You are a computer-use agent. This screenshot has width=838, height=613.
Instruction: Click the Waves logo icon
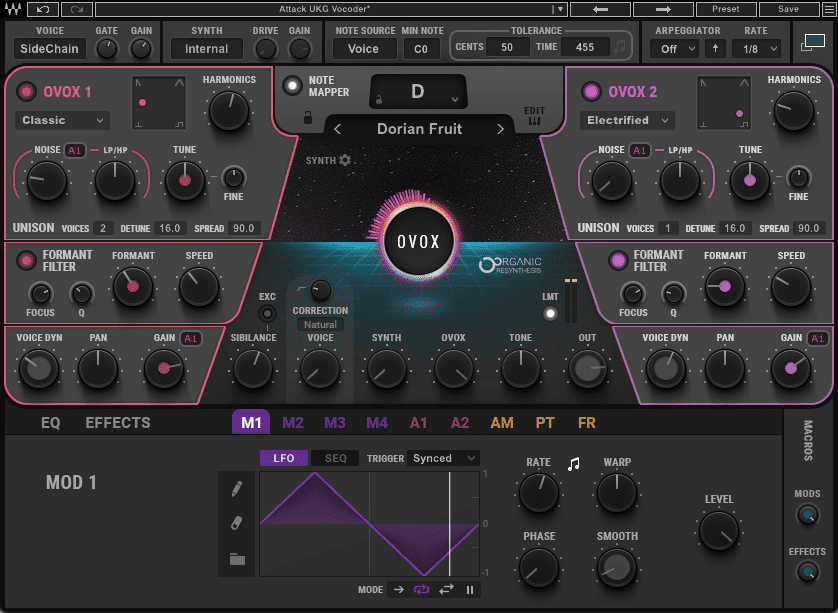[x=13, y=9]
